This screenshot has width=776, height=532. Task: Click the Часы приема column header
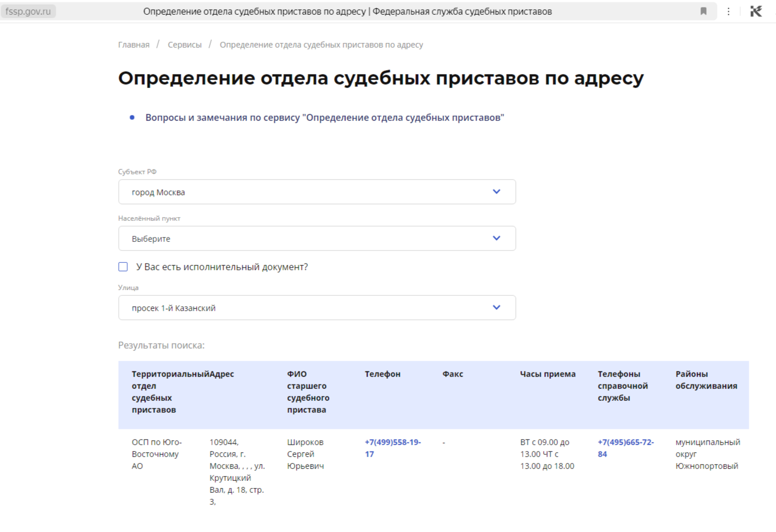coord(548,374)
